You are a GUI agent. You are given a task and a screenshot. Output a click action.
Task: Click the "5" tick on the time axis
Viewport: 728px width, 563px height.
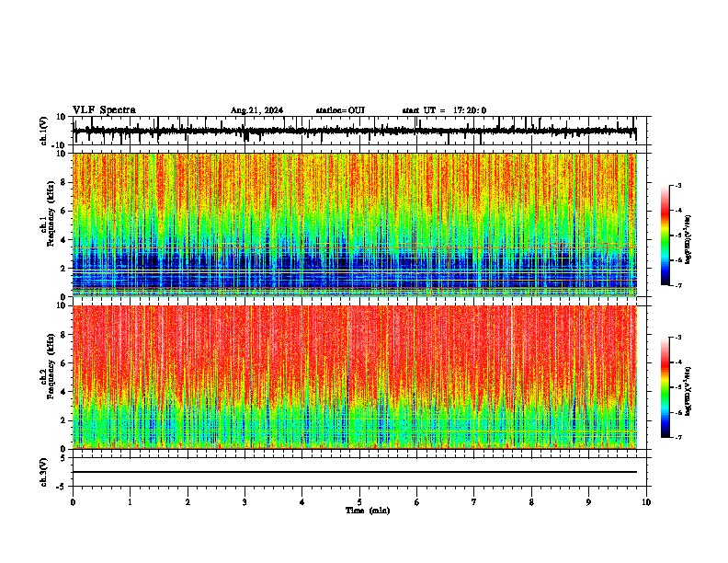pos(359,502)
